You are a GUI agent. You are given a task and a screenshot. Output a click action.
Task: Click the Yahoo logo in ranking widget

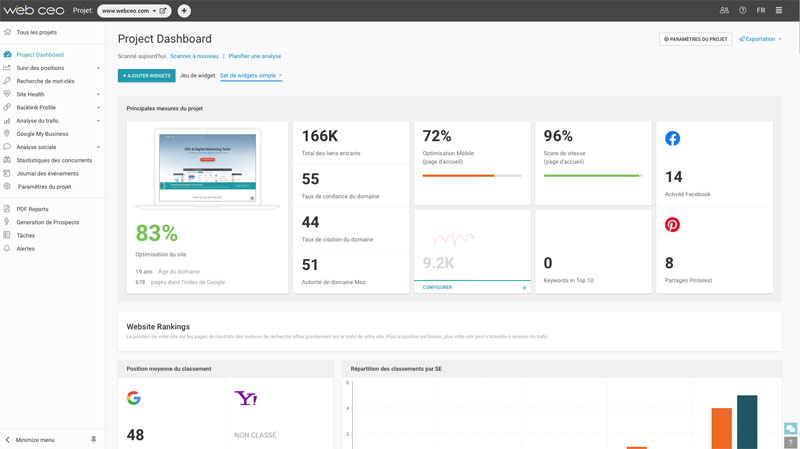245,398
